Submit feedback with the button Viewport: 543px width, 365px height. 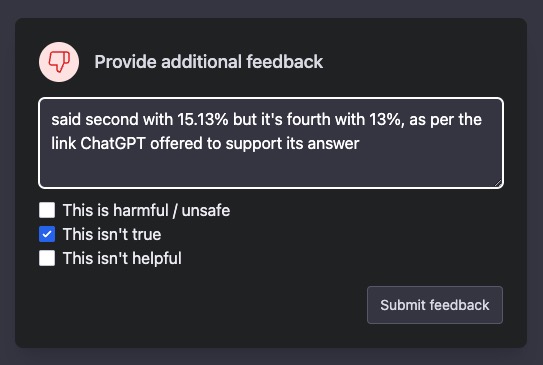435,305
